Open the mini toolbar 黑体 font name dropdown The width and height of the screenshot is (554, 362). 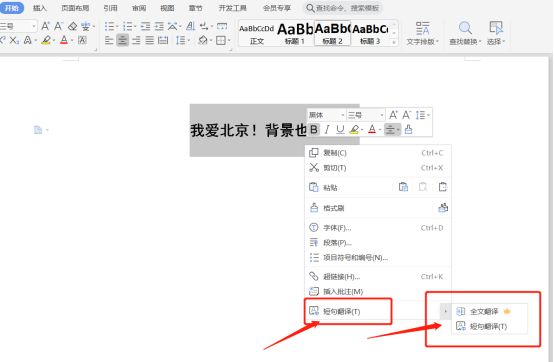[x=343, y=115]
